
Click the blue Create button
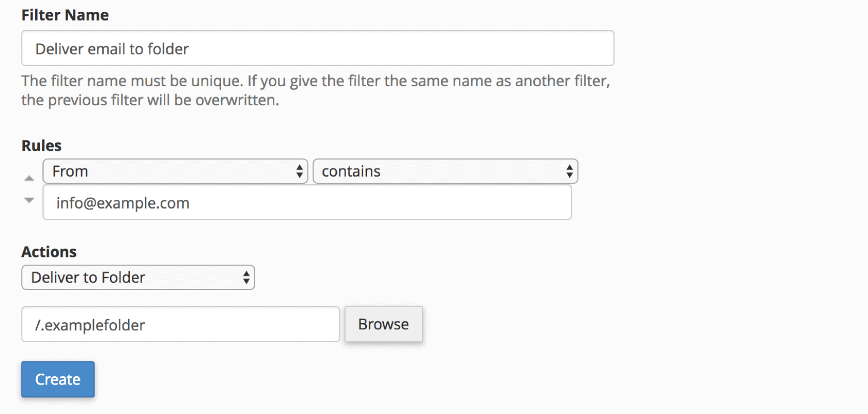(58, 379)
